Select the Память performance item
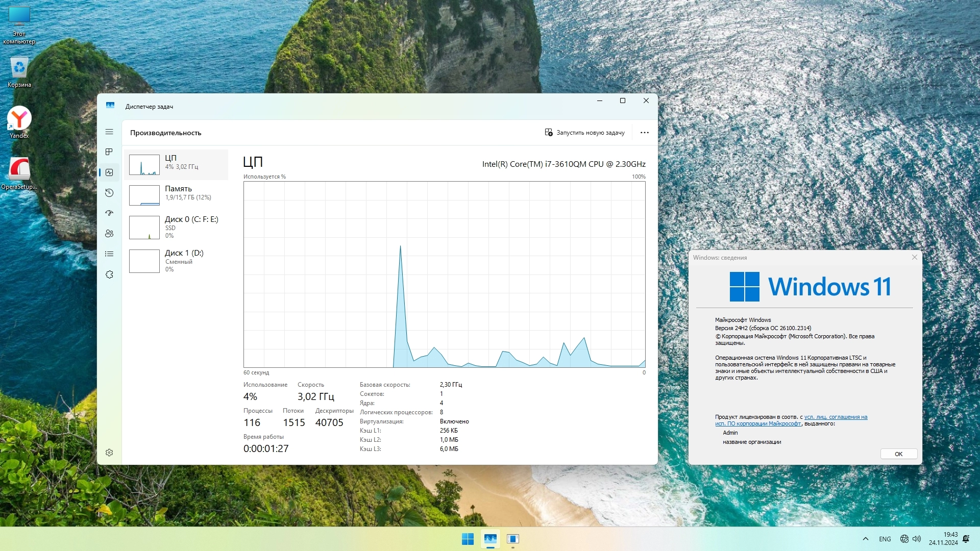Image resolution: width=980 pixels, height=551 pixels. tap(176, 195)
